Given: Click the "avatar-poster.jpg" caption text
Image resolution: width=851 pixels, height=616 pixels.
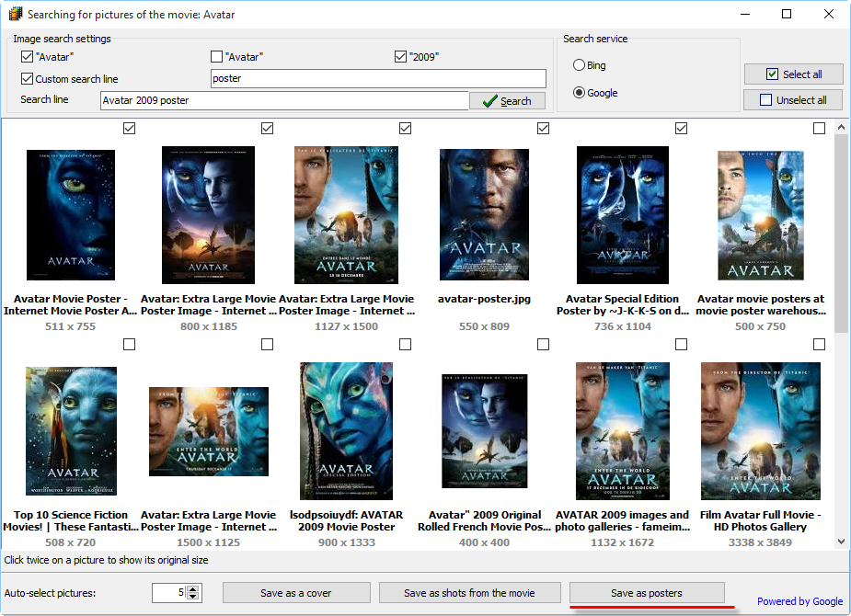Looking at the screenshot, I should coord(484,299).
